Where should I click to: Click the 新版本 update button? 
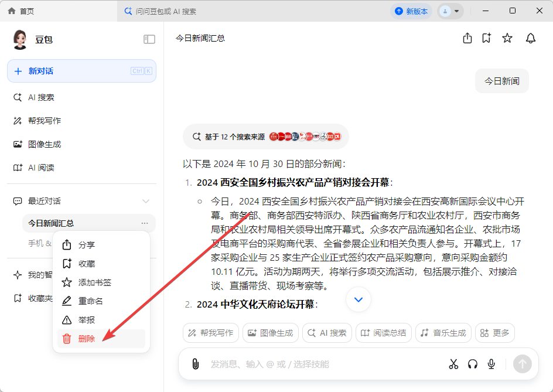coord(411,11)
